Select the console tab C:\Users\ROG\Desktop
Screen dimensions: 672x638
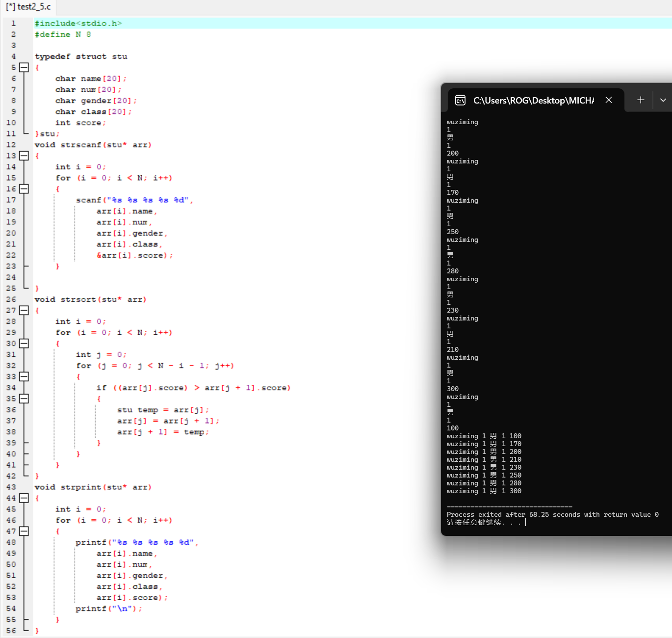533,100
